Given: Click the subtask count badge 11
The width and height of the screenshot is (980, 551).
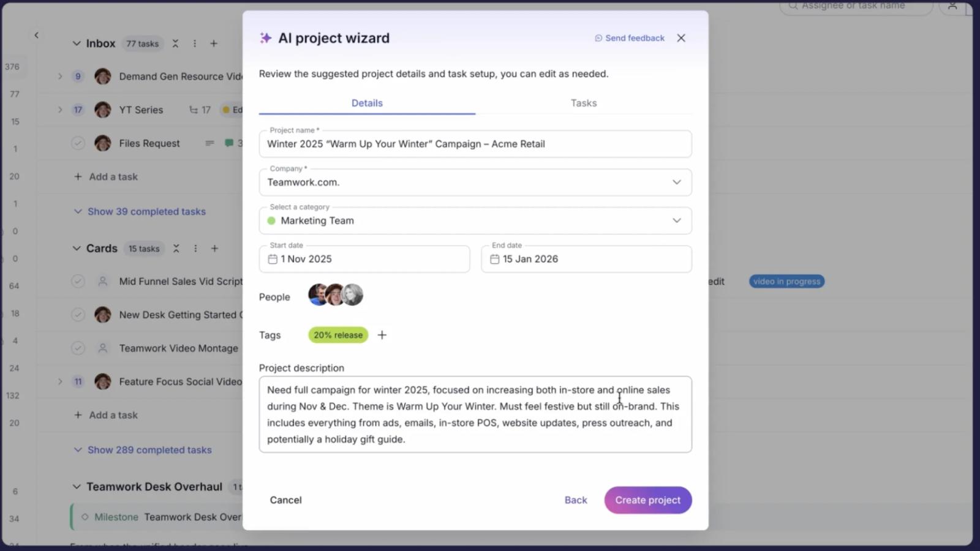Looking at the screenshot, I should (78, 381).
